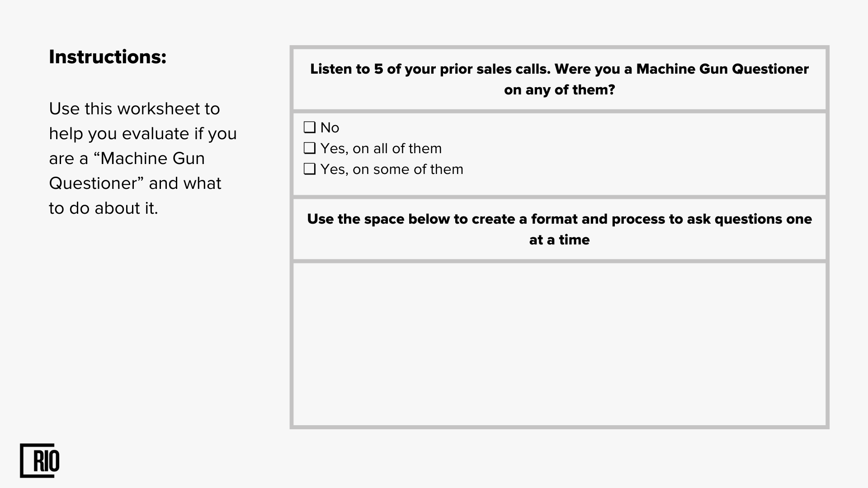Click the checkbox options cell area
This screenshot has width=868, height=488.
(x=559, y=154)
